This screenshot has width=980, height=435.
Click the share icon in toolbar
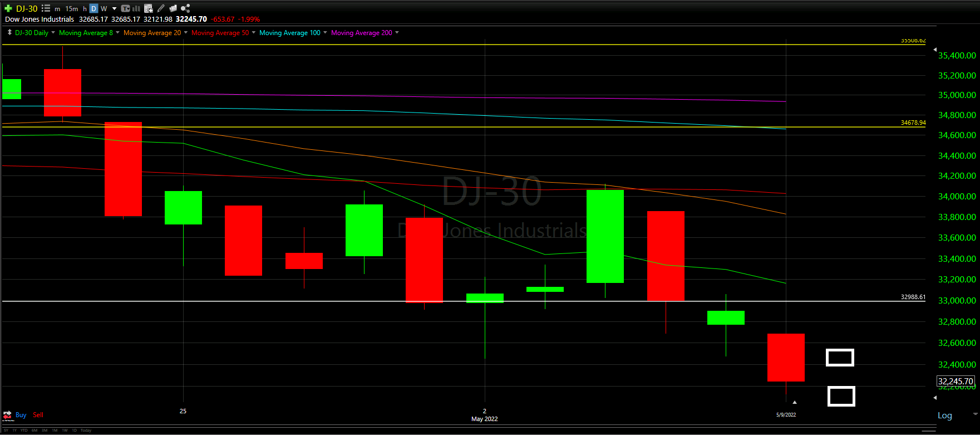pyautogui.click(x=185, y=8)
